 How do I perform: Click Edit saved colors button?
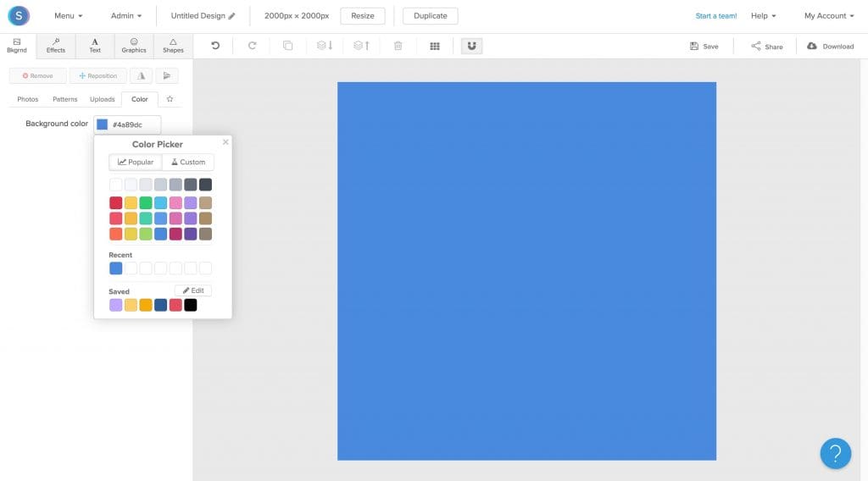point(193,290)
